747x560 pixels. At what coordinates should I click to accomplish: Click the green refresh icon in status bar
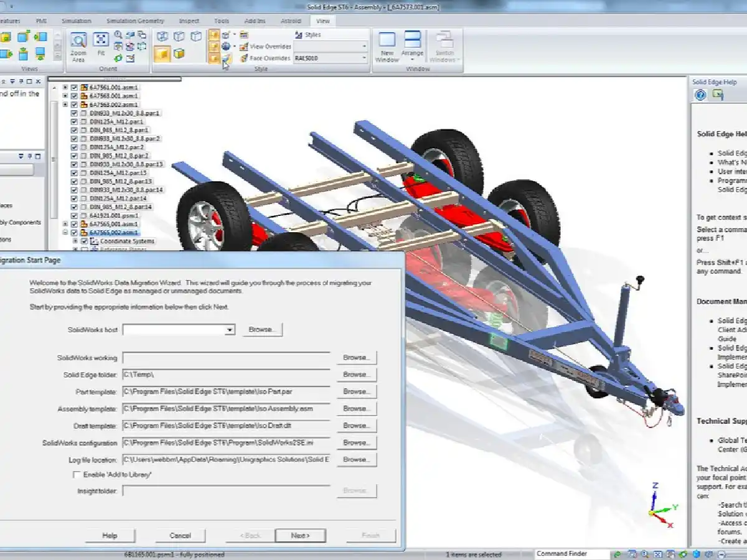click(x=617, y=554)
